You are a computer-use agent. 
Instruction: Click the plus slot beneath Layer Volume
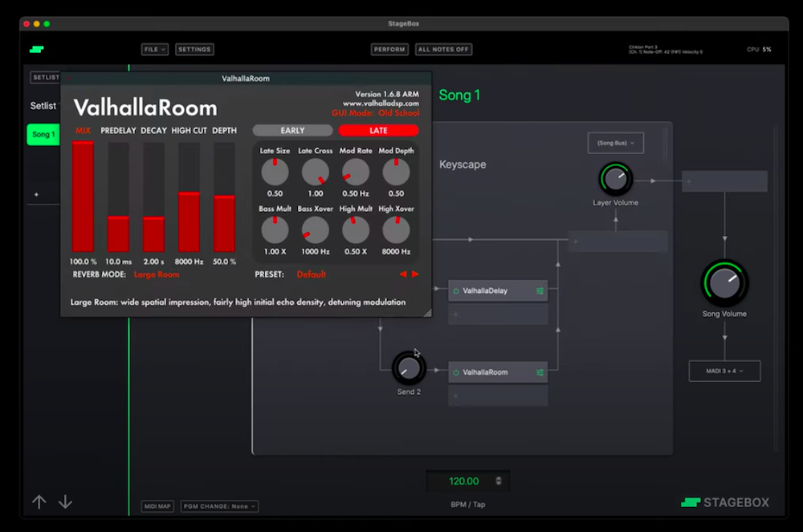618,241
